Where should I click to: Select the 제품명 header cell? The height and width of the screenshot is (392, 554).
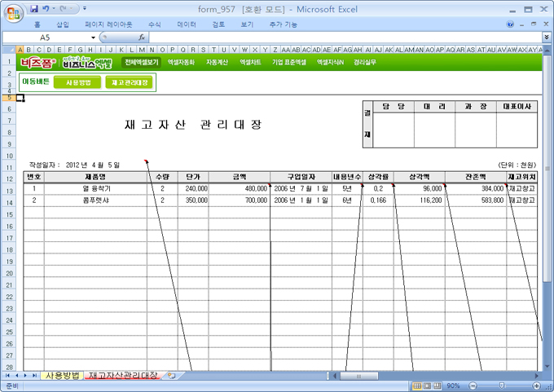tap(95, 177)
